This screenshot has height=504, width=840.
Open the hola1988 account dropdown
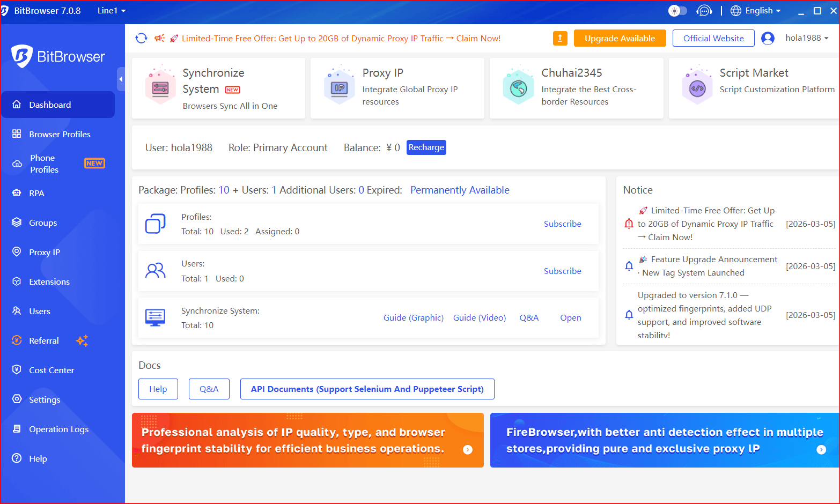click(807, 38)
